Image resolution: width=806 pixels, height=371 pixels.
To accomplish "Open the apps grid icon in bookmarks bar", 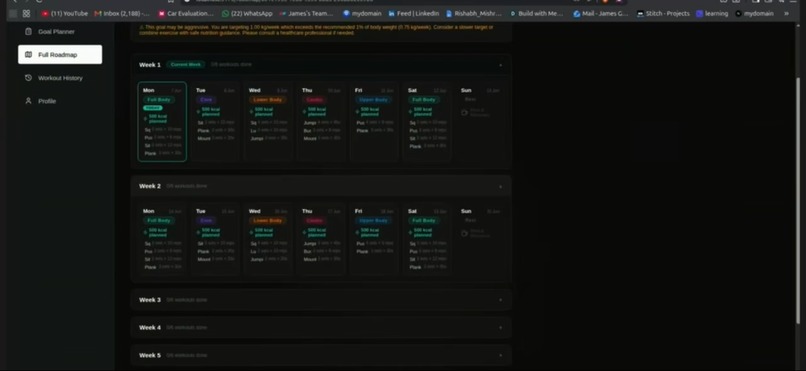I will 26,14.
